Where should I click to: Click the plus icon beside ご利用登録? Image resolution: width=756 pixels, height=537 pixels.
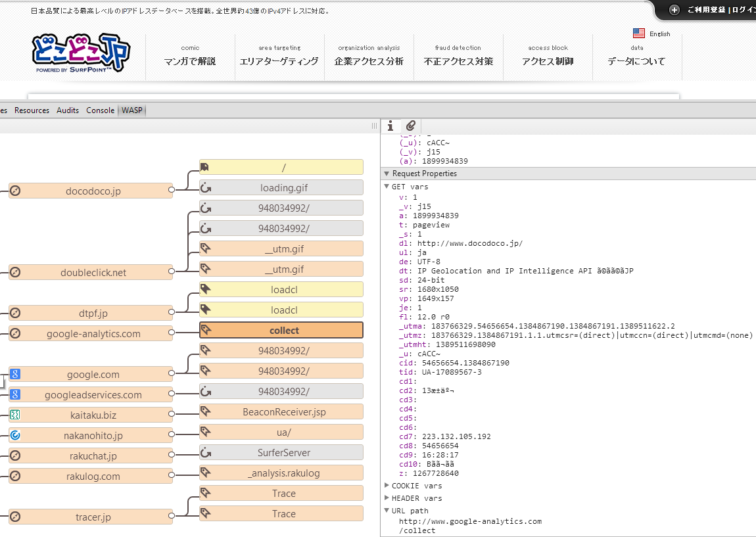point(674,10)
